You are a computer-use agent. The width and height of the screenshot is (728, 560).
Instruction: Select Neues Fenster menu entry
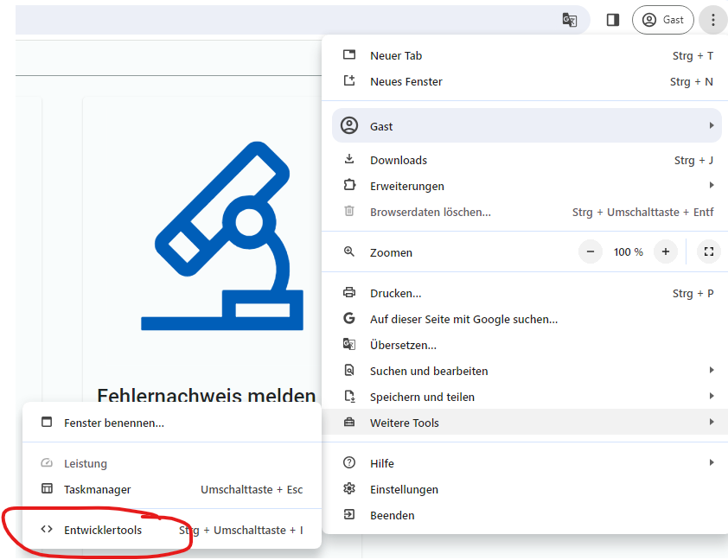pyautogui.click(x=406, y=81)
